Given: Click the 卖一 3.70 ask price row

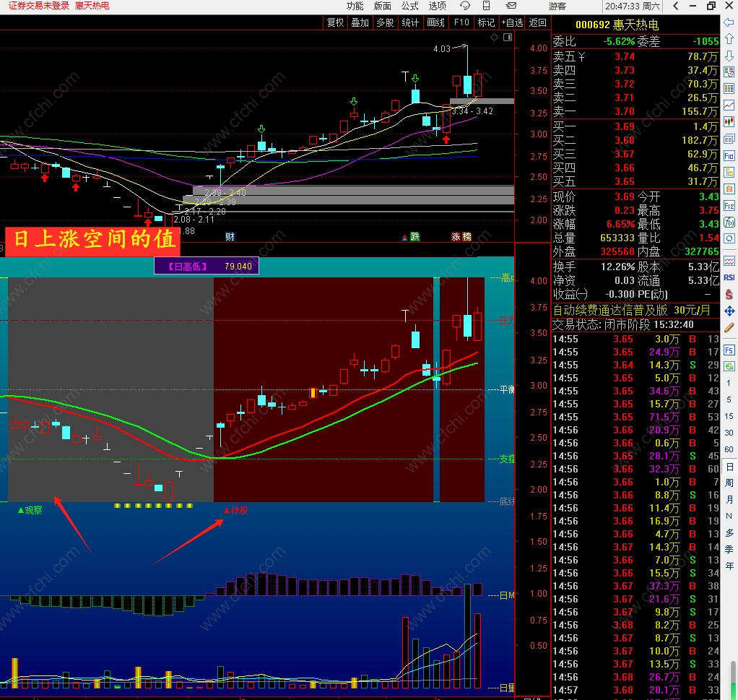Looking at the screenshot, I should click(x=635, y=111).
